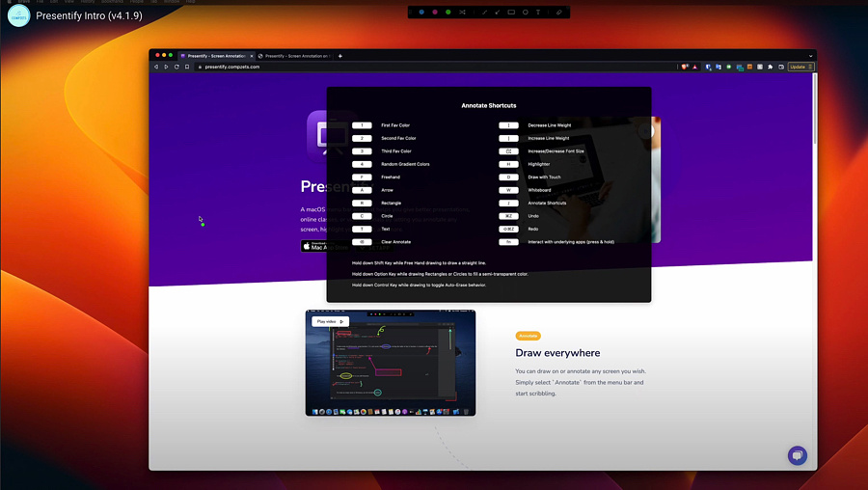The width and height of the screenshot is (868, 490).
Task: Go back in the browser
Action: tap(156, 67)
